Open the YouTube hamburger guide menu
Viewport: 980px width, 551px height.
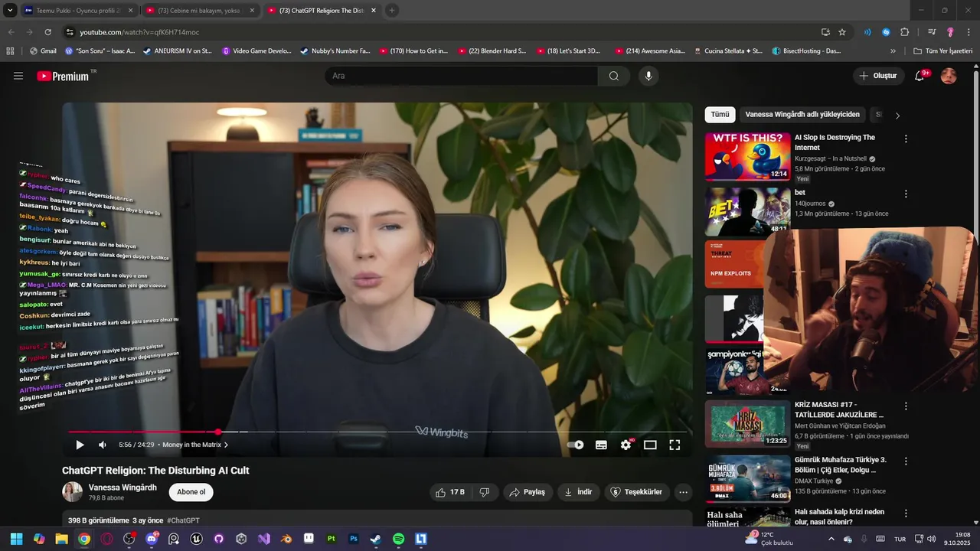click(18, 76)
